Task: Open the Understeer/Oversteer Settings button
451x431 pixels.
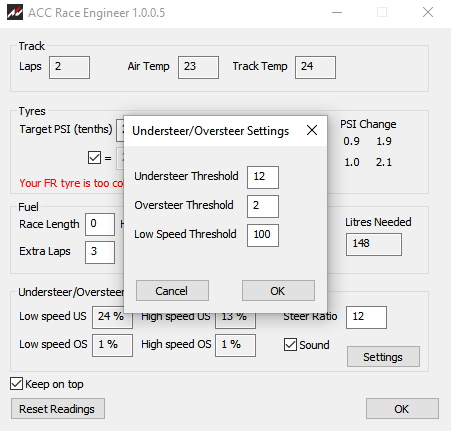Action: [383, 357]
